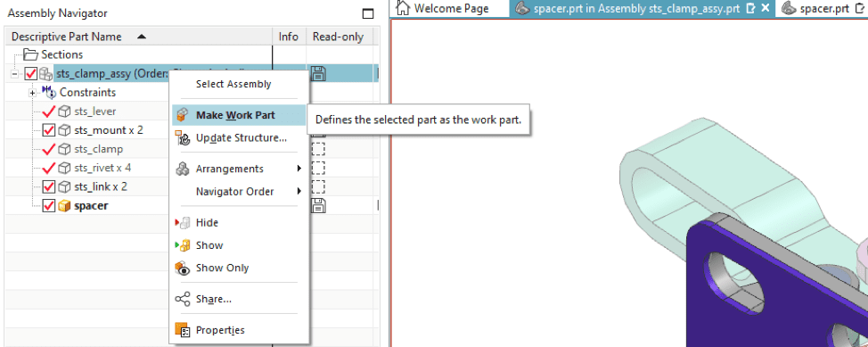The width and height of the screenshot is (868, 347).
Task: Click the dashed read-only icon for sts_link
Action: [x=318, y=186]
